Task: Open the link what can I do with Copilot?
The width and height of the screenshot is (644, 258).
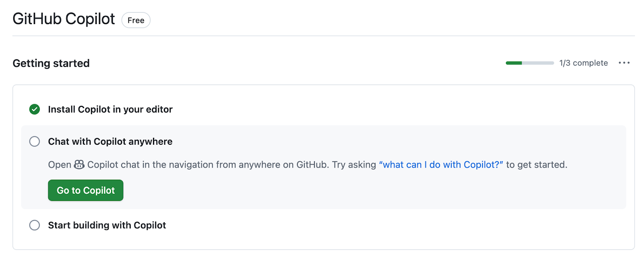Action: click(x=440, y=164)
